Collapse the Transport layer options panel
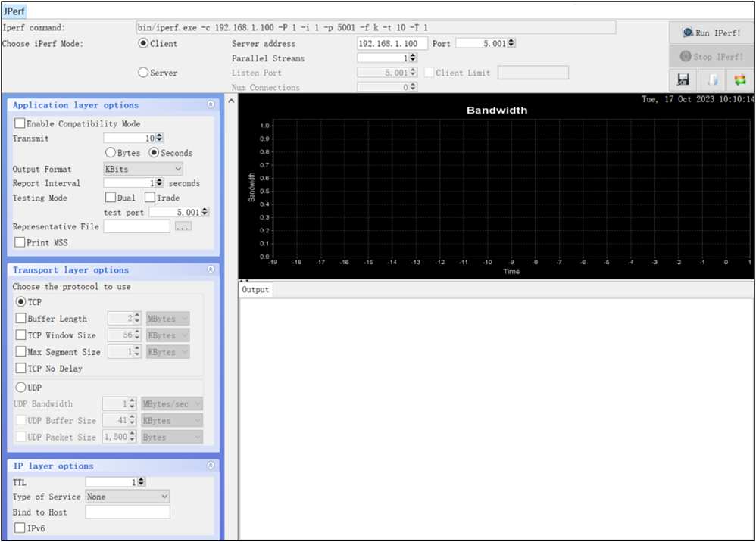The height and width of the screenshot is (542, 756). pos(211,270)
